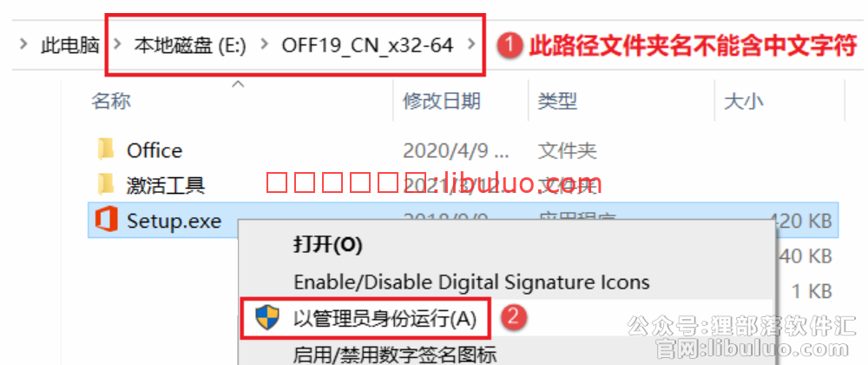Select the Office folder name text
The height and width of the screenshot is (365, 868).
point(155,150)
